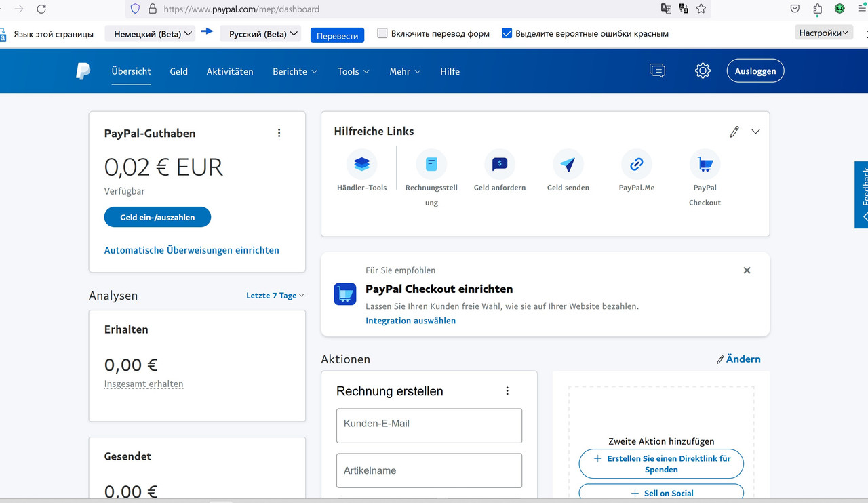Click the site padlock icon

(152, 9)
